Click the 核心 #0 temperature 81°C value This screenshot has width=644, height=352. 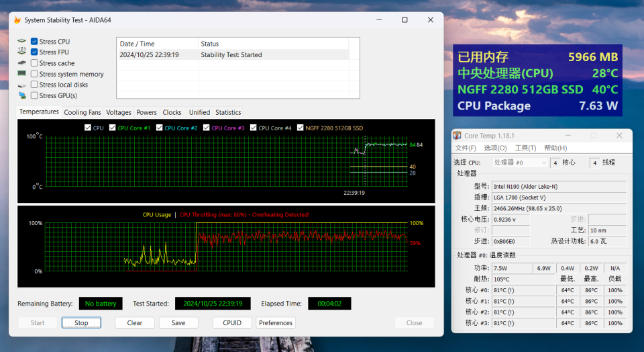pos(523,290)
